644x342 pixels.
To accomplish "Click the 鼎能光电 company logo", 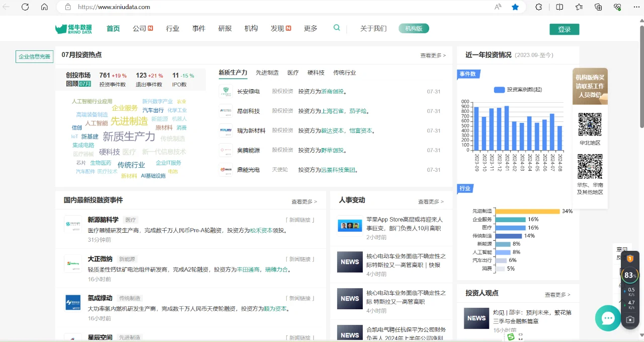I will 226,170.
